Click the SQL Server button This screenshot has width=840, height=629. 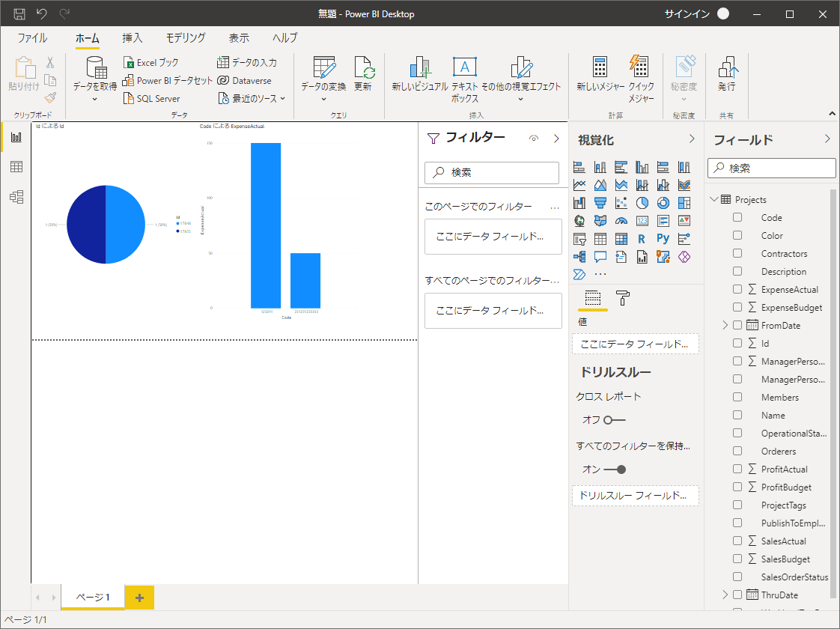[x=151, y=98]
